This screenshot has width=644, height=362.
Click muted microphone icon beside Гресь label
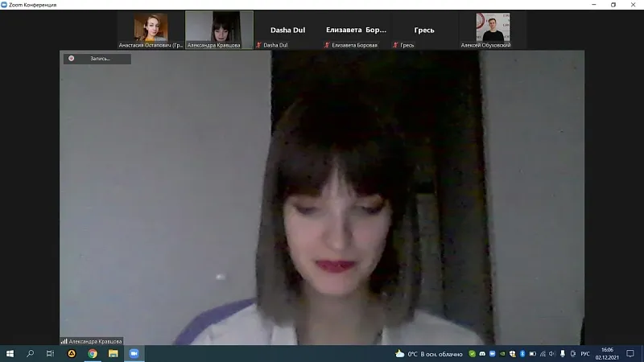395,45
